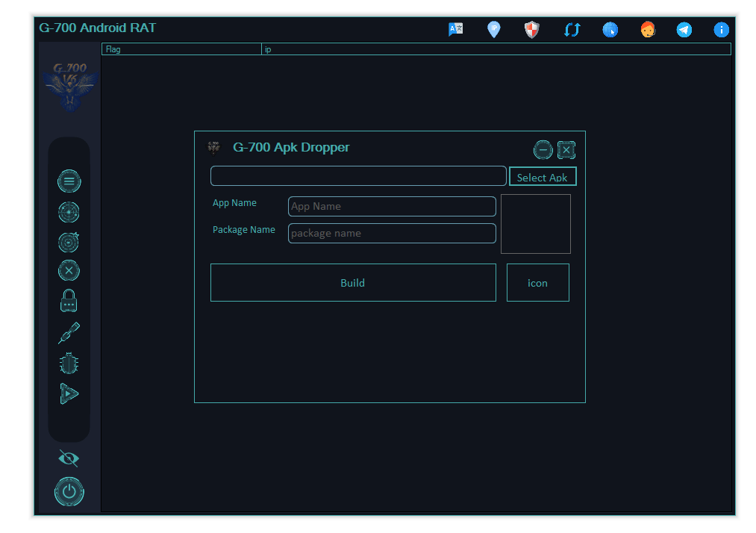This screenshot has height=533, width=756.
Task: Select the play triangle icon in sidebar
Action: point(69,393)
